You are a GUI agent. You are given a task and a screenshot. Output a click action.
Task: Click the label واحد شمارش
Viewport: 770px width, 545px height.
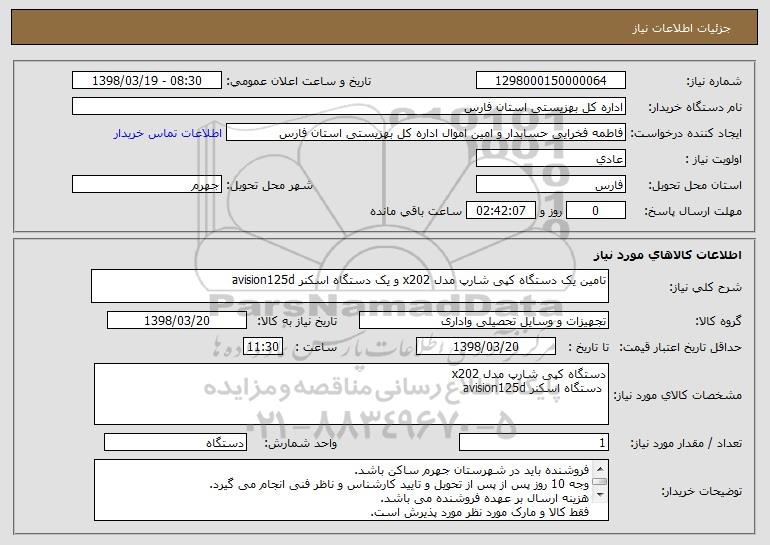(301, 443)
